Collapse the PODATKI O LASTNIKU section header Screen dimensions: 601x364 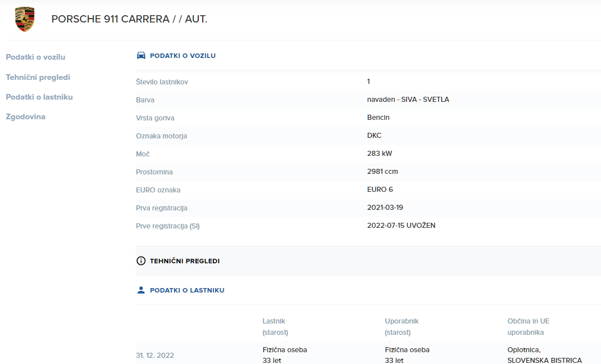point(368,290)
